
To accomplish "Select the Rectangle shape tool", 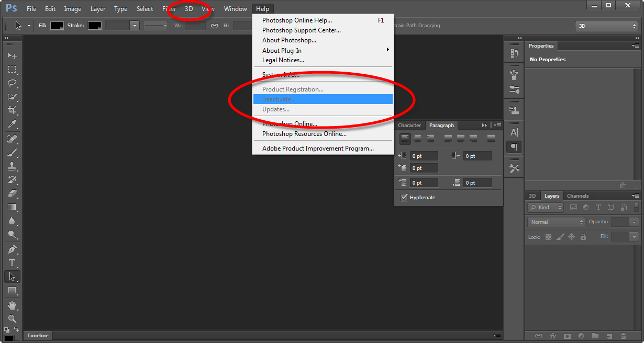I will [x=12, y=290].
